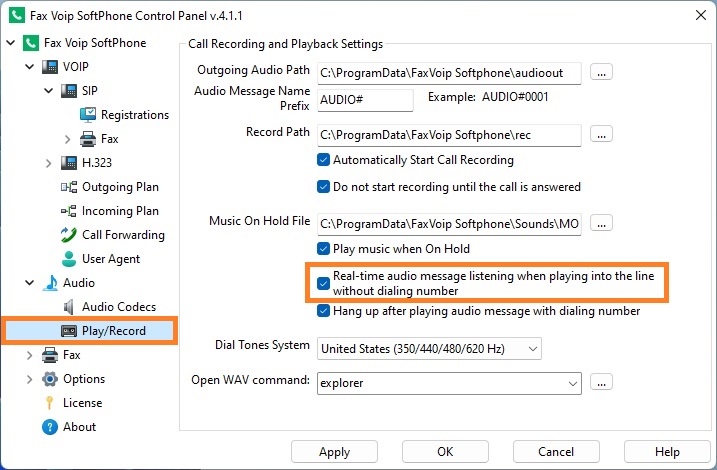This screenshot has width=717, height=470.
Task: Click the User Agent person icon
Action: point(69,259)
